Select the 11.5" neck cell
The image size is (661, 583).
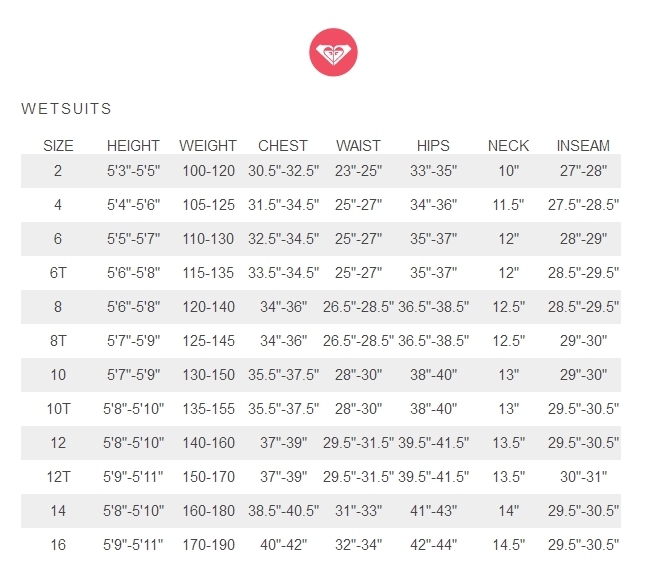pos(508,205)
